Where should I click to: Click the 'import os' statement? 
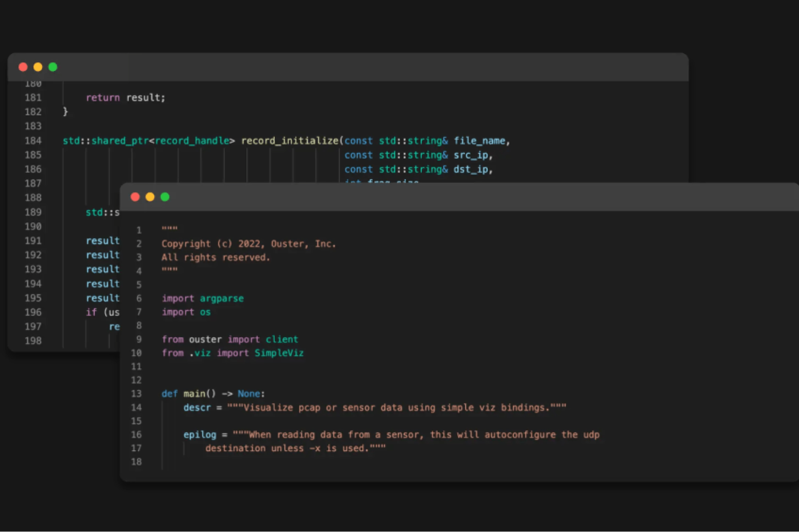click(186, 312)
